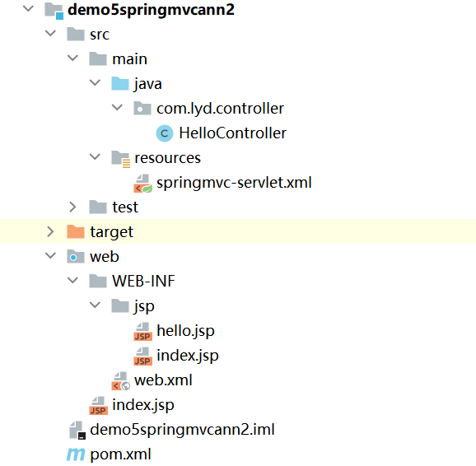This screenshot has height=466, width=476.
Task: Click the web.xml descriptor icon
Action: (x=121, y=381)
